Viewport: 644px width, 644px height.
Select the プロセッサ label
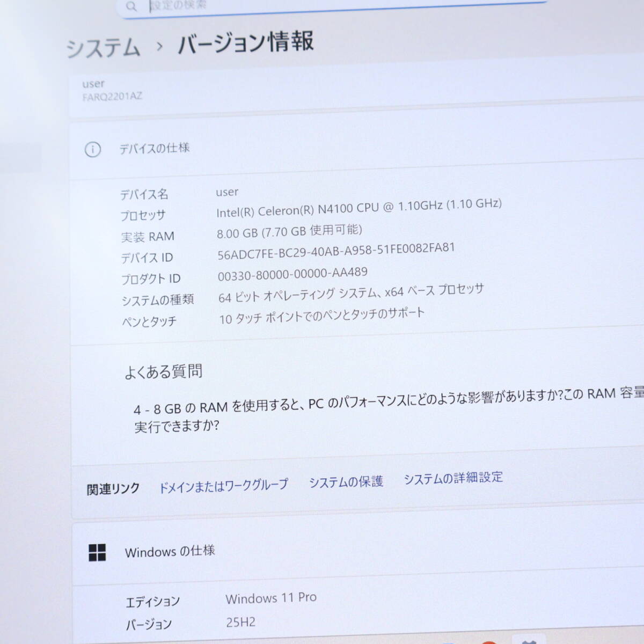point(143,216)
